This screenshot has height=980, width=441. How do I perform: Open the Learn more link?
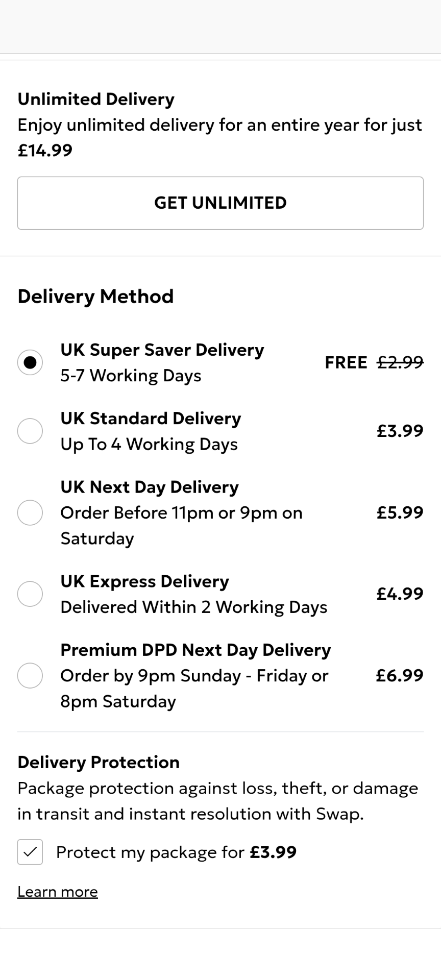click(58, 892)
